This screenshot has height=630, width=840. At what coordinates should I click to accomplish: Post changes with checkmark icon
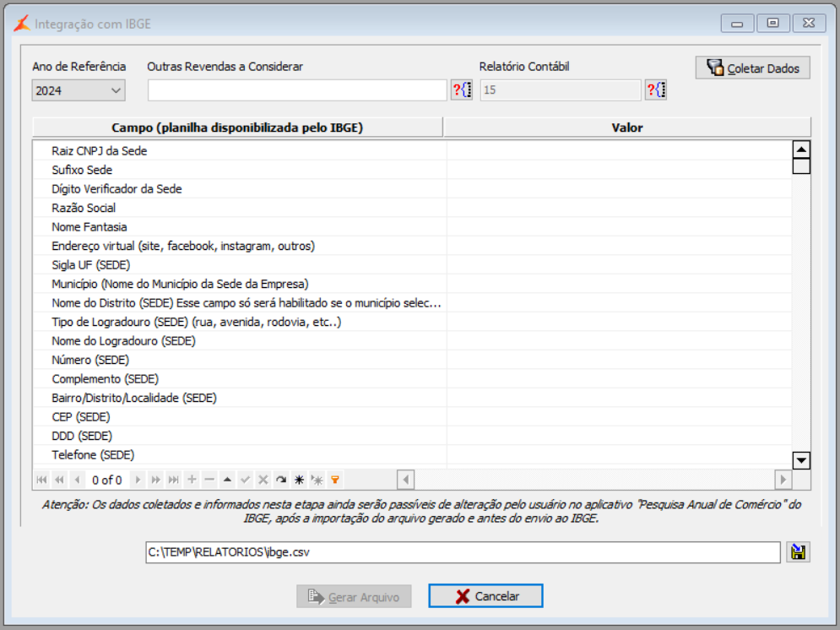tap(246, 480)
